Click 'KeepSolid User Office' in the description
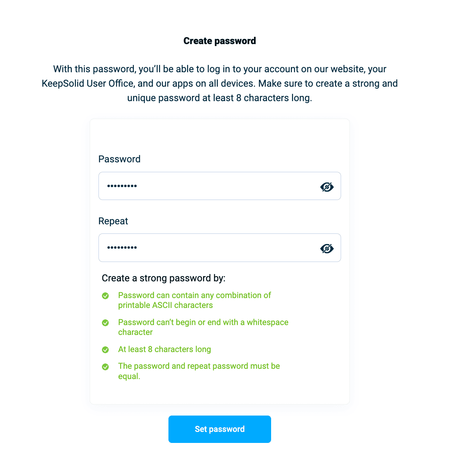 pyautogui.click(x=88, y=84)
